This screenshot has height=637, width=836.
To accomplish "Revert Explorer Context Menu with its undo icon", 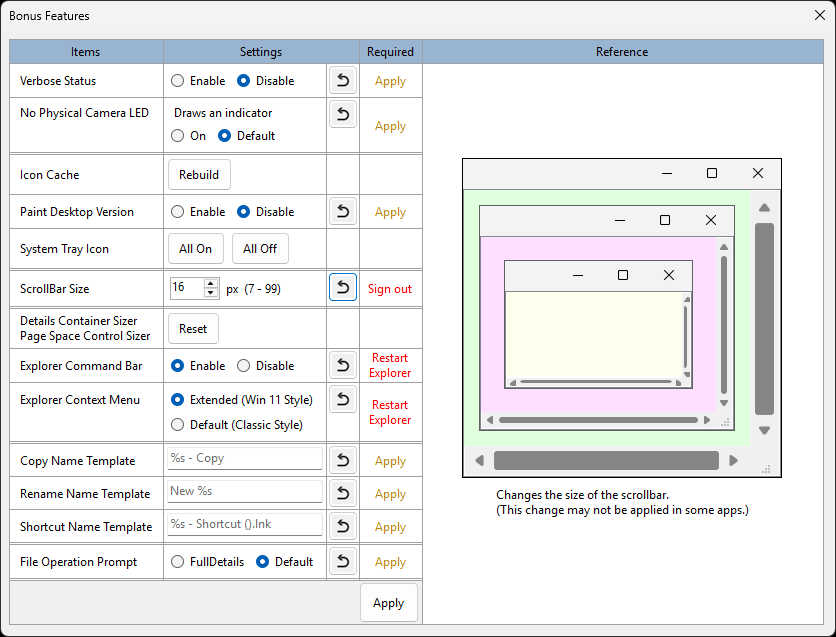I will [x=343, y=399].
